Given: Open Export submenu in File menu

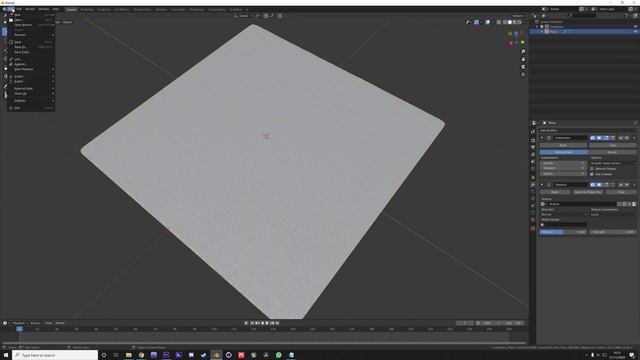Looking at the screenshot, I should [31, 81].
